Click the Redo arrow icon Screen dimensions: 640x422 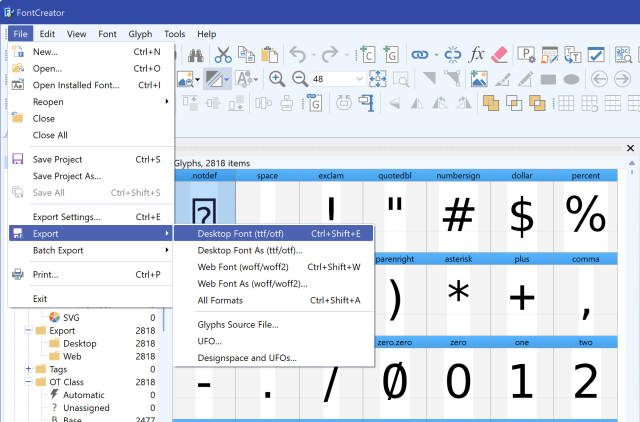(x=330, y=54)
